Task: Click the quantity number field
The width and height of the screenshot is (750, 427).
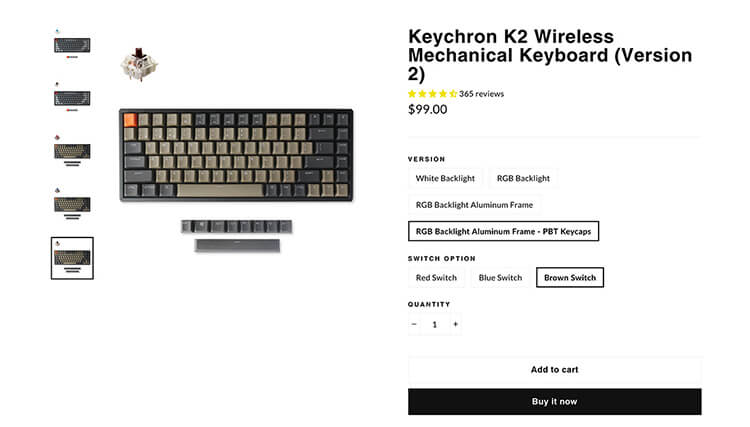Action: pos(434,324)
